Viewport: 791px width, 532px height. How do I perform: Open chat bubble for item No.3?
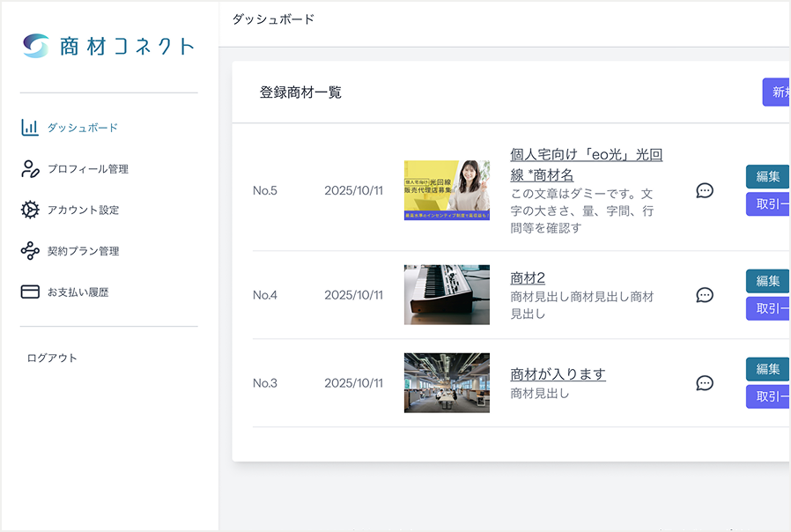click(x=704, y=383)
